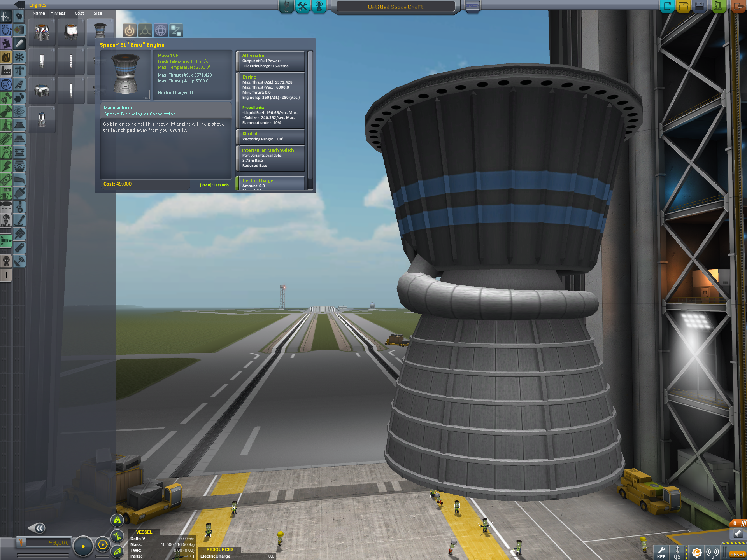Open the antenna signal mod icon
Image resolution: width=747 pixels, height=560 pixels.
click(x=713, y=552)
